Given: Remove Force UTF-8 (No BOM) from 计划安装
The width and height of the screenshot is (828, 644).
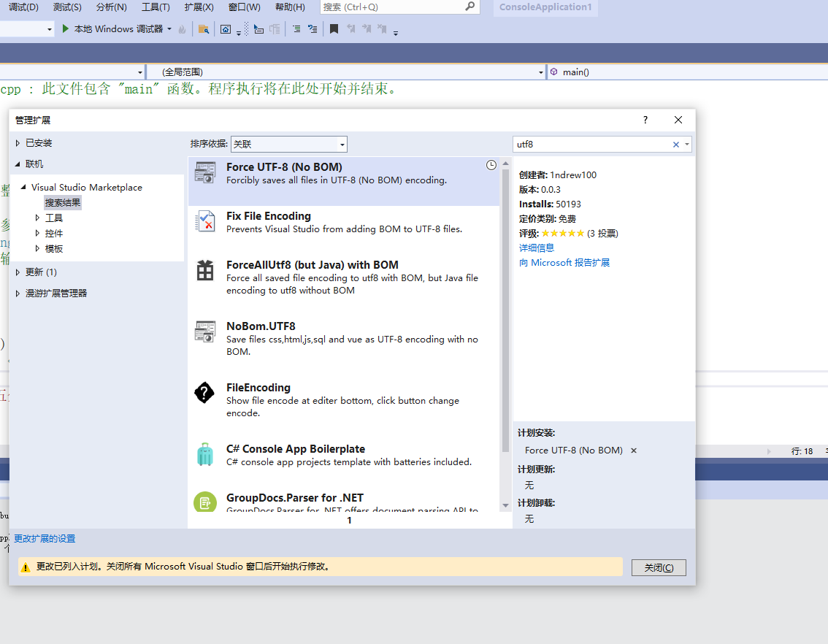Looking at the screenshot, I should (x=634, y=451).
